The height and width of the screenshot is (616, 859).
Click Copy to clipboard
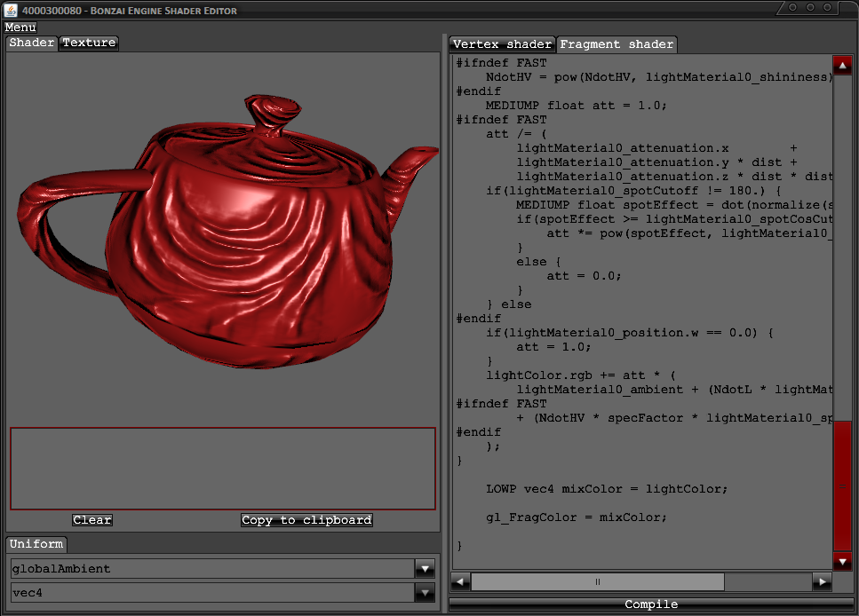(306, 520)
